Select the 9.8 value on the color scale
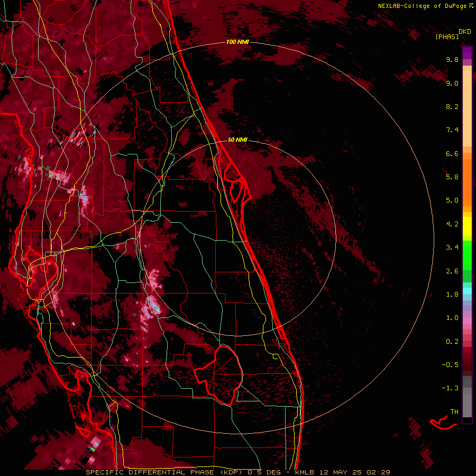Screen dimensions: 476x476 [x=452, y=59]
